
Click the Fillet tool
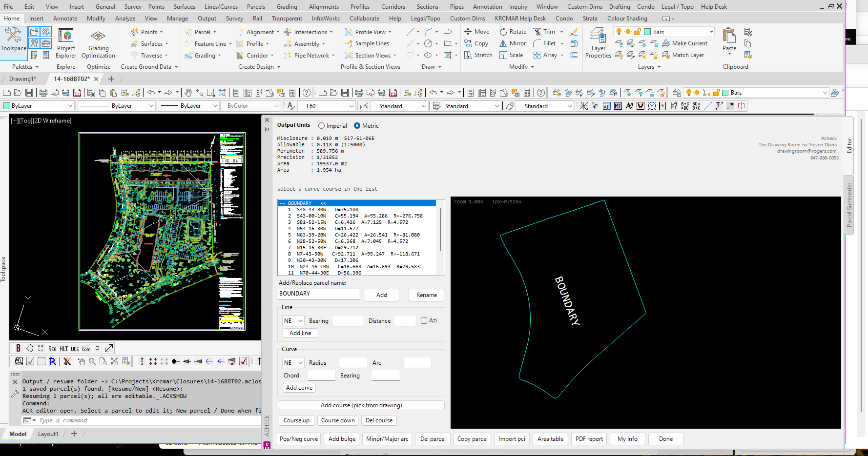click(x=544, y=43)
